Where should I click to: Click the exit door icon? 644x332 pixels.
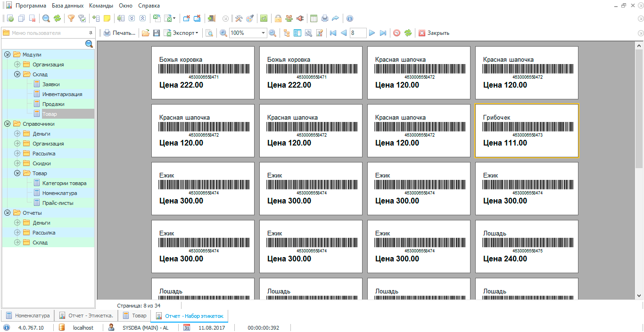point(211,18)
